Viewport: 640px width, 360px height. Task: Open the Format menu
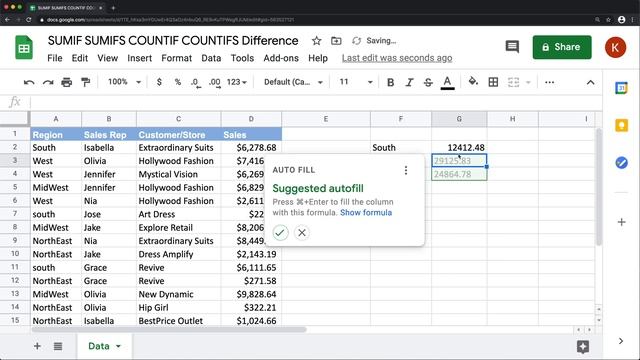(x=176, y=58)
